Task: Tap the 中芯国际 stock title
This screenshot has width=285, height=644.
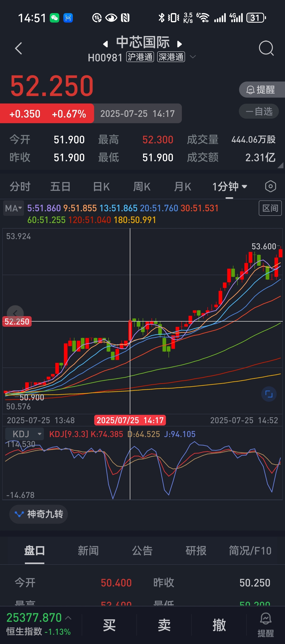Action: pyautogui.click(x=143, y=42)
